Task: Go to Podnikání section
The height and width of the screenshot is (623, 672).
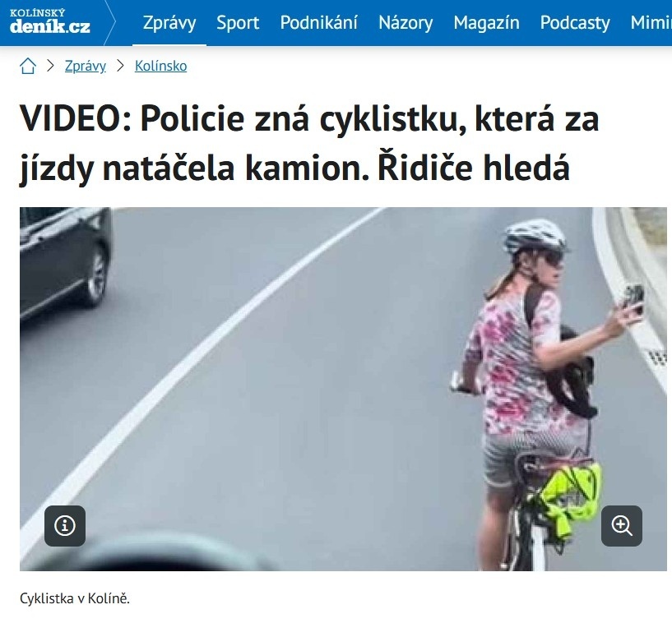Action: 318,22
